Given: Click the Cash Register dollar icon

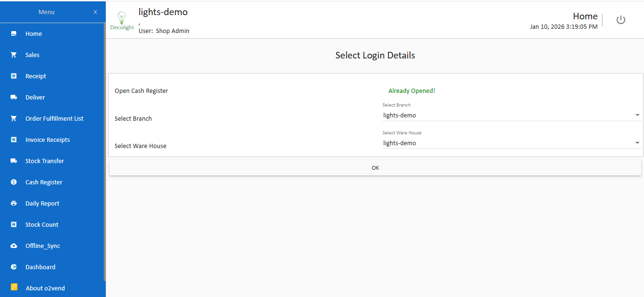Looking at the screenshot, I should pyautogui.click(x=14, y=182).
